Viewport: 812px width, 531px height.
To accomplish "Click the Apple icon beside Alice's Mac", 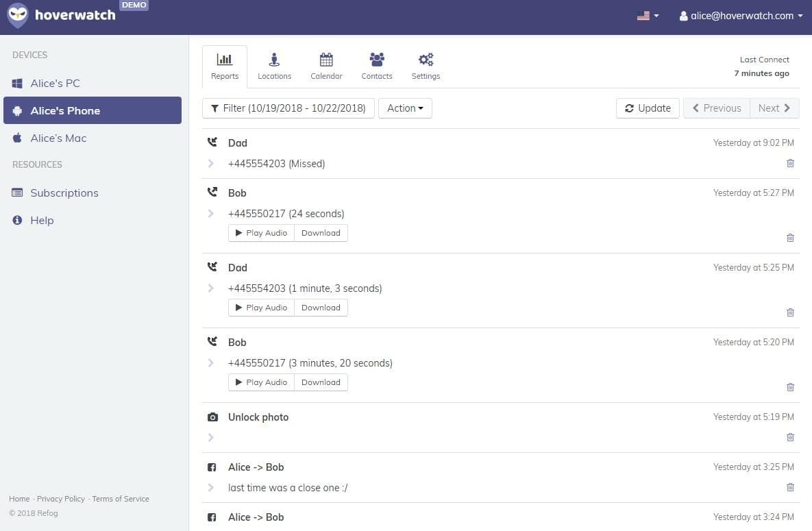I will coord(17,138).
